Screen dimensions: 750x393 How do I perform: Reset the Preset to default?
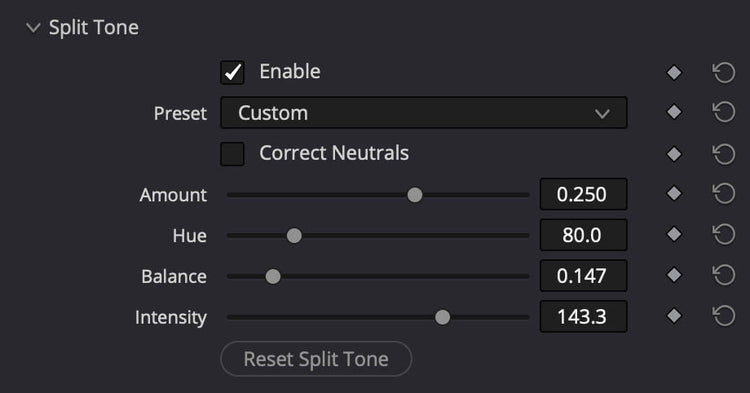click(724, 112)
